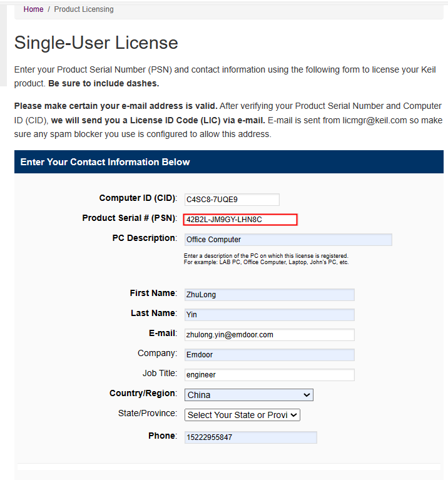Click the "Single-User License" page heading
The image size is (448, 480).
coord(96,43)
